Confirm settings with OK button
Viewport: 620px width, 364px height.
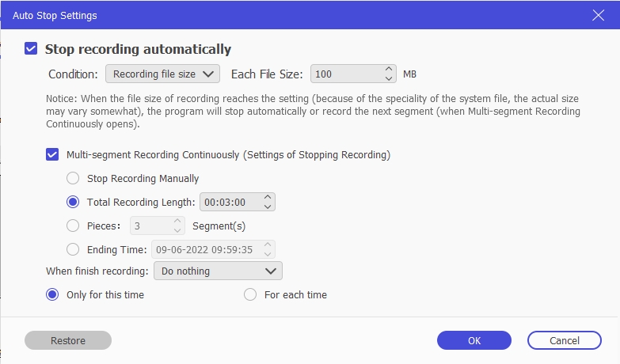(474, 340)
